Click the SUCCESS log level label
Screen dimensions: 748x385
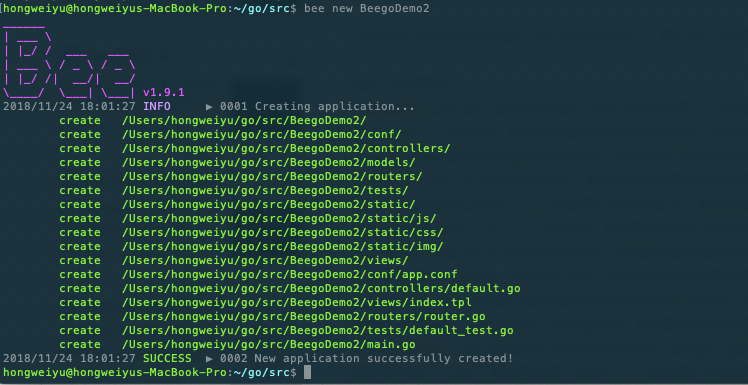click(x=167, y=358)
